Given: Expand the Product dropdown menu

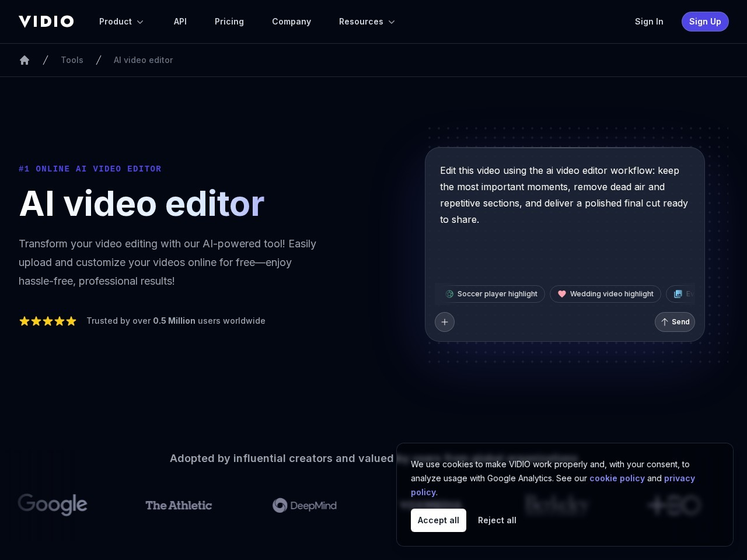Looking at the screenshot, I should click(x=121, y=22).
